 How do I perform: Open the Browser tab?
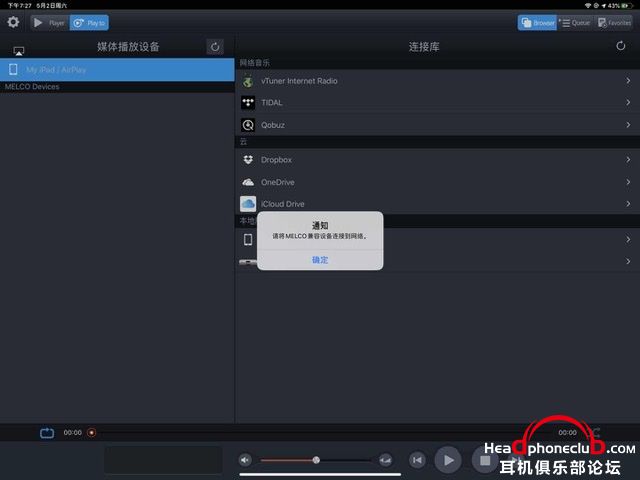point(537,23)
